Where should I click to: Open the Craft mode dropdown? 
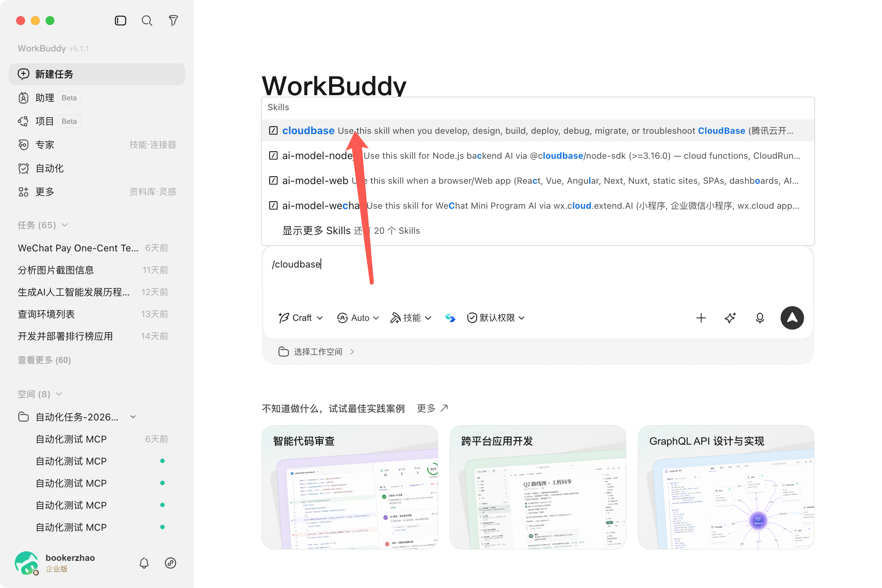point(300,318)
